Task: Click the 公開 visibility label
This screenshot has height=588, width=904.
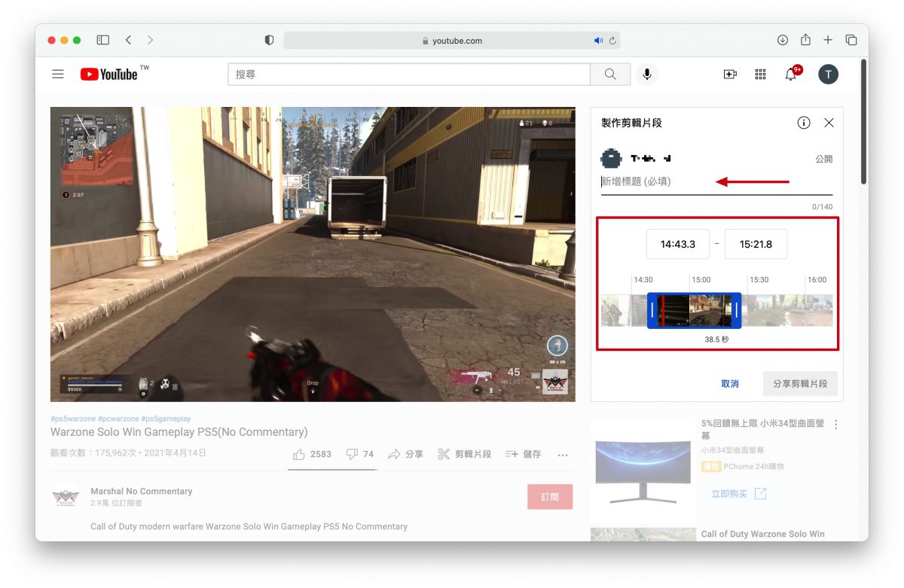Action: (824, 160)
